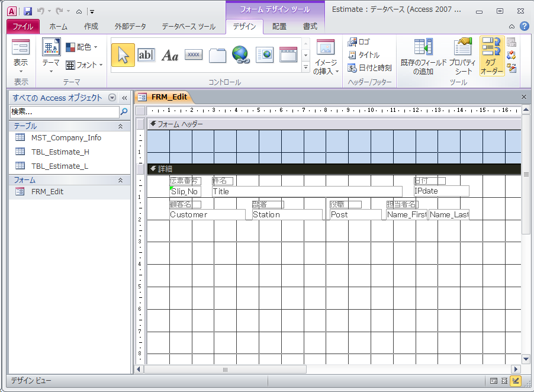This screenshot has width=534, height=392.
Task: Click the search magnifier icon in navigation pane
Action: pyautogui.click(x=124, y=111)
